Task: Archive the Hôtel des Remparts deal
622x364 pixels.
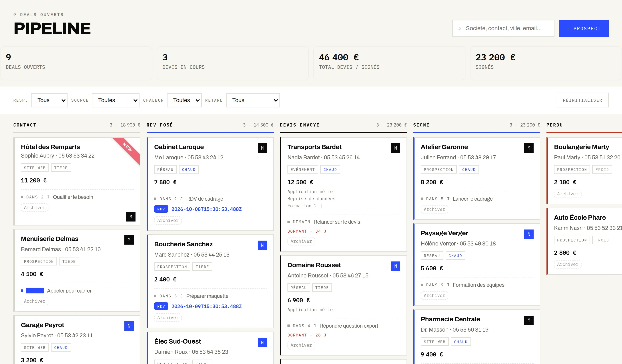Action: [35, 208]
